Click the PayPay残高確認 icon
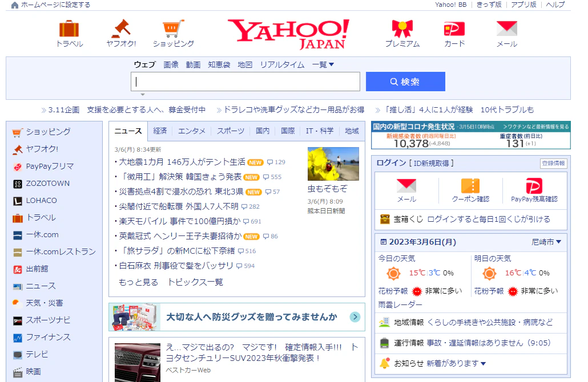 534,186
